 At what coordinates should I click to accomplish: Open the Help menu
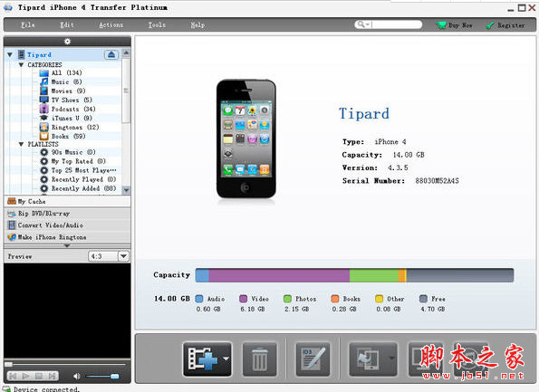[197, 24]
